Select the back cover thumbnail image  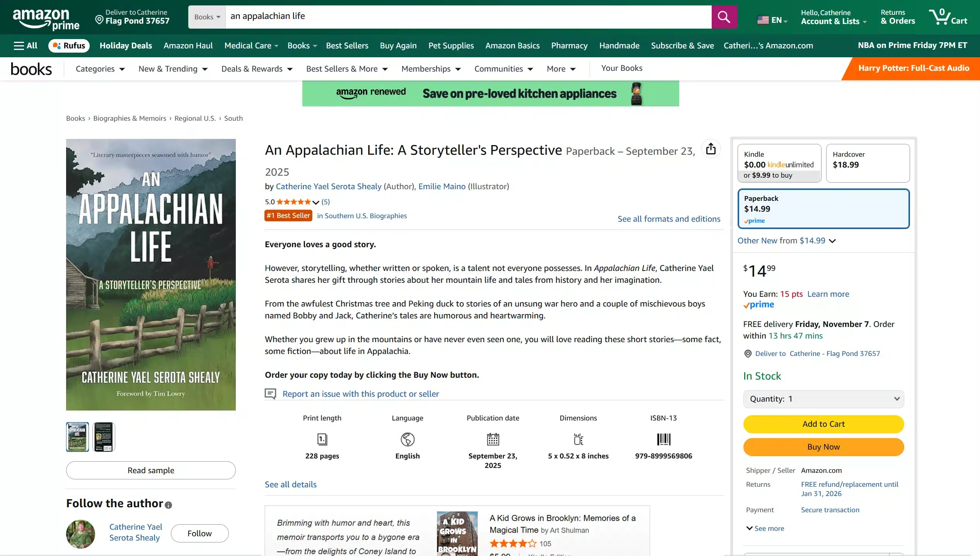[x=104, y=437]
